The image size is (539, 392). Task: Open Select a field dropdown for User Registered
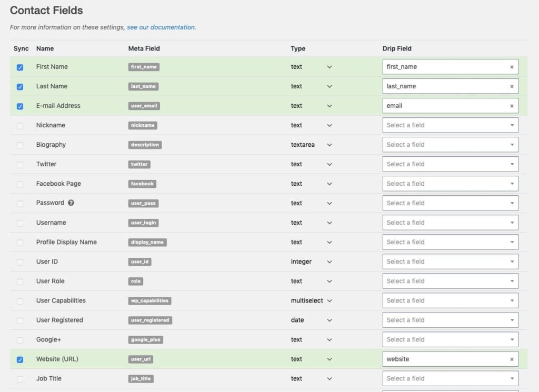pos(451,320)
